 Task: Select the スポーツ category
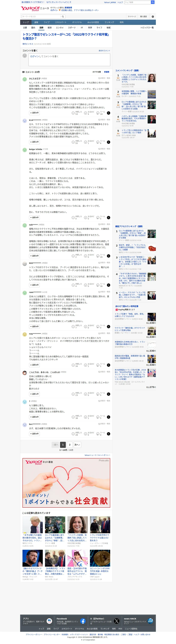(72, 28)
